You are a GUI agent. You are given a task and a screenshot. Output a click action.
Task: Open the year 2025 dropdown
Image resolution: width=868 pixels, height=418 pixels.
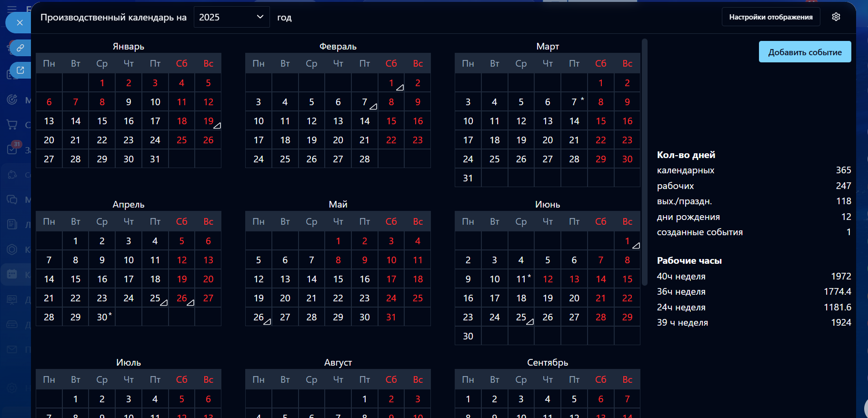coord(231,17)
